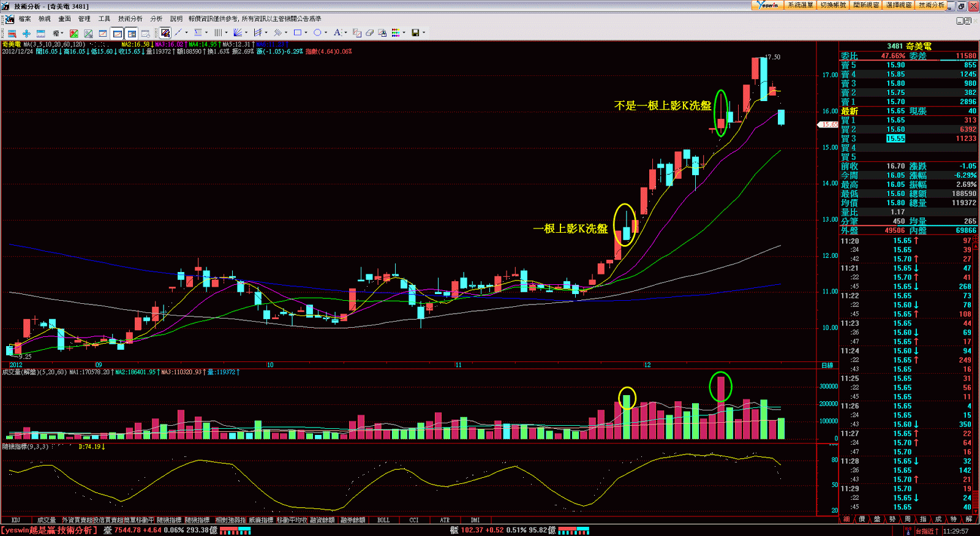Click the orange 技術分析 button at top right

coord(932,5)
